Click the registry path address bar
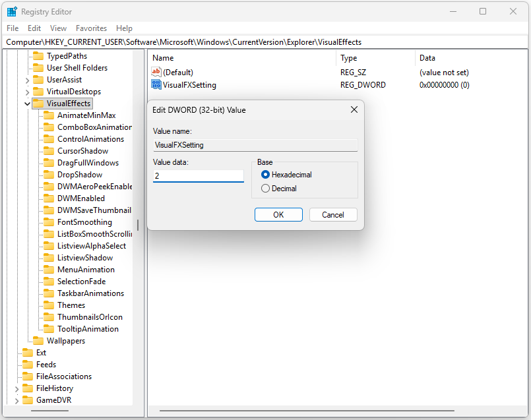 pos(265,42)
